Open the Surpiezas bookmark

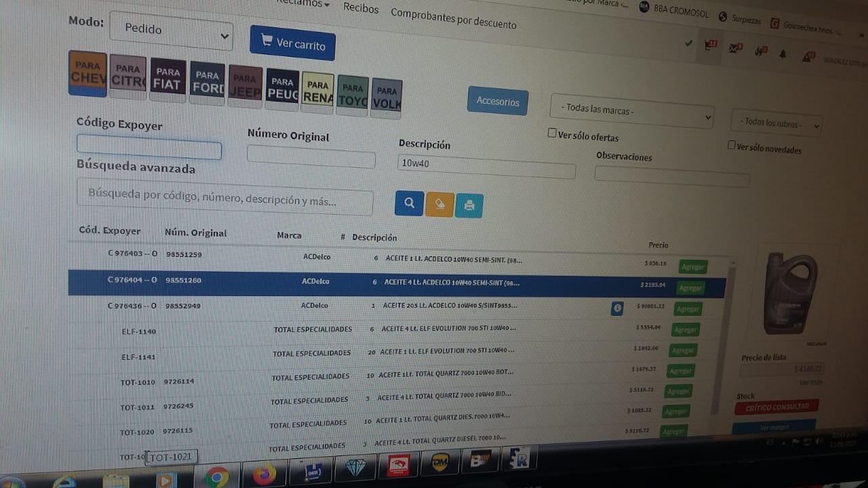click(740, 18)
